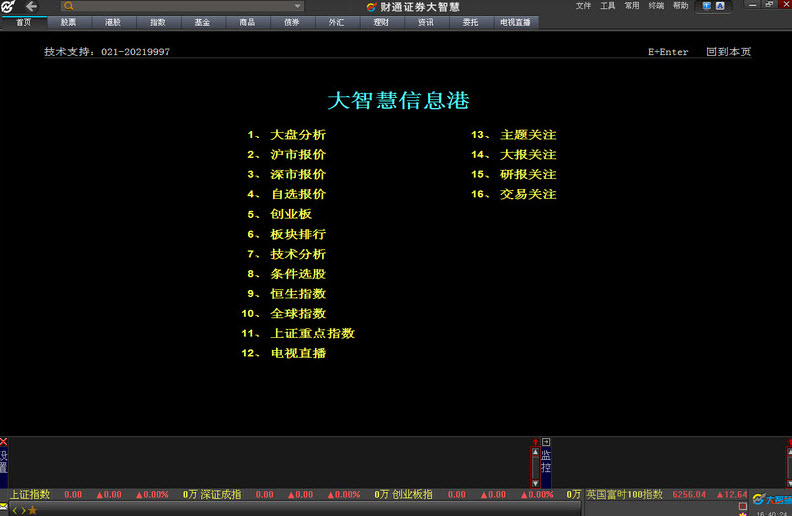Click scroll-up arrow beside 监控 panel
The width and height of the screenshot is (792, 516).
click(535, 452)
